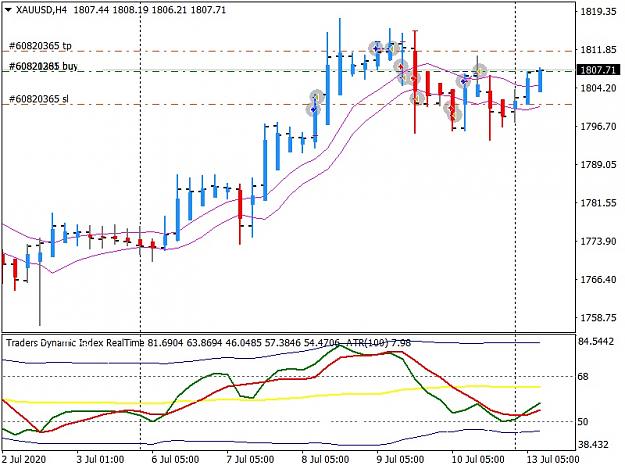
Task: Select the Traders Dynamic Index RealTime indicator label
Action: tap(75, 343)
